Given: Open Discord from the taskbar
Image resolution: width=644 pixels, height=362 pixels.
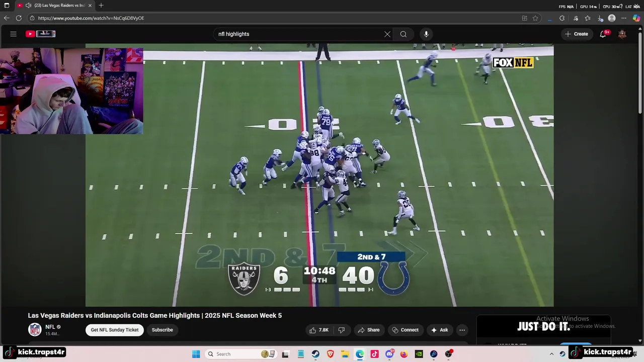Looking at the screenshot, I should (389, 354).
